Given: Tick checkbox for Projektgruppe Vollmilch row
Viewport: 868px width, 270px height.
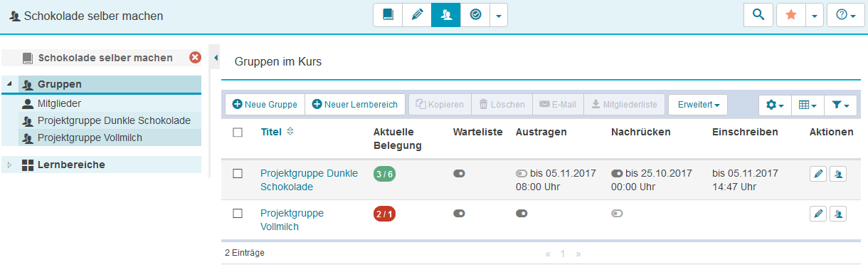Looking at the screenshot, I should pos(238,213).
